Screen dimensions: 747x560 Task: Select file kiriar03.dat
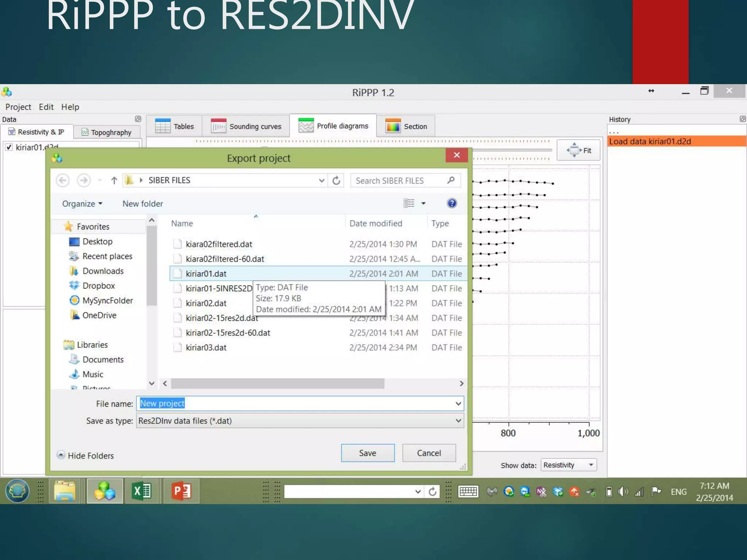pyautogui.click(x=206, y=347)
